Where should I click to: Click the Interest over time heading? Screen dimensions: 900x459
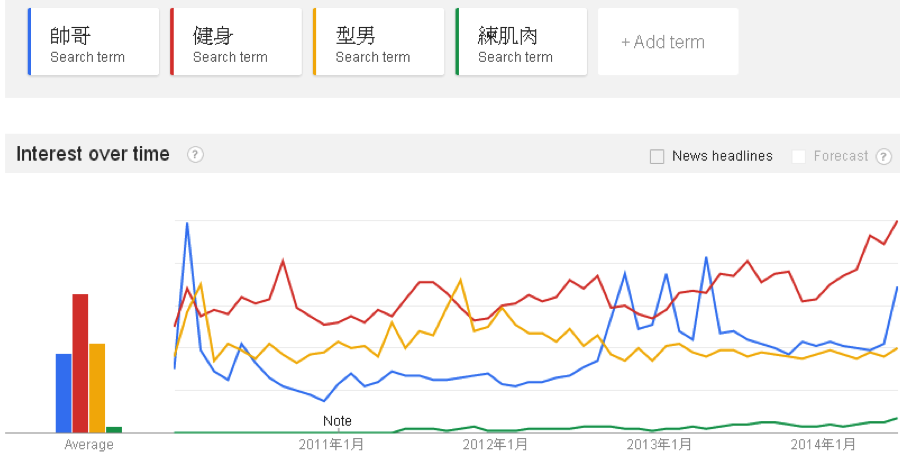pyautogui.click(x=93, y=154)
